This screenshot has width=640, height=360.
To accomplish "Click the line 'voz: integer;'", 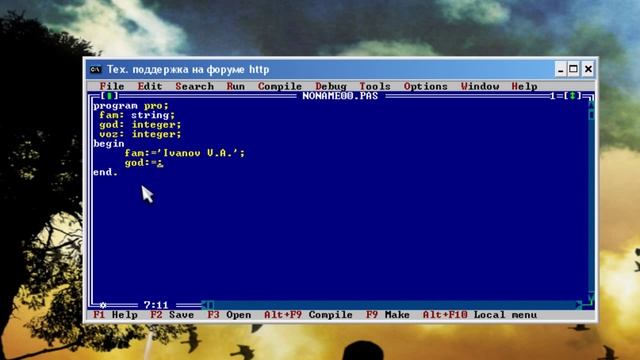I will pos(140,134).
